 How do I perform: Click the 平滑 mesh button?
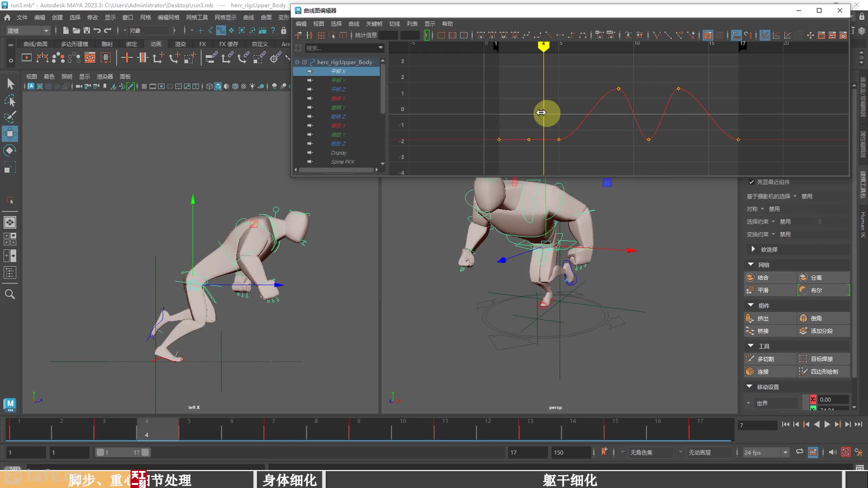coord(770,290)
